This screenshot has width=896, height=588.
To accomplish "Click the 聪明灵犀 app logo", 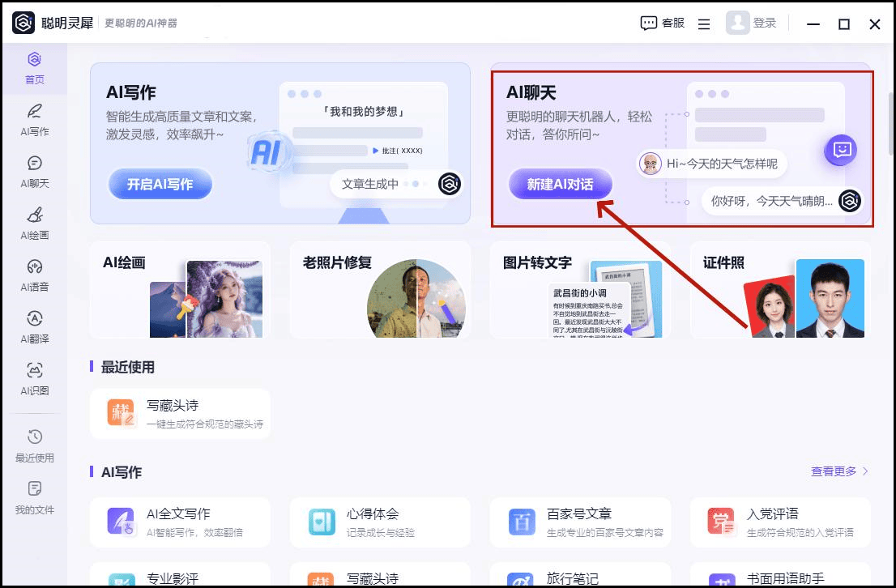I will click(x=23, y=23).
